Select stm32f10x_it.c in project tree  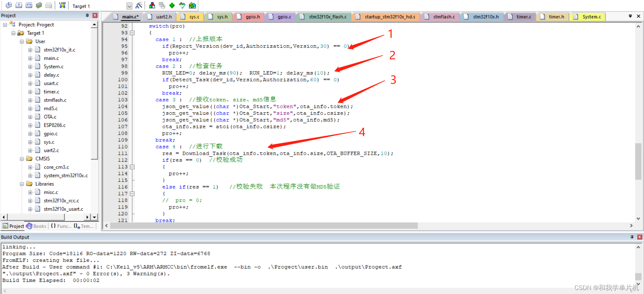tap(59, 50)
